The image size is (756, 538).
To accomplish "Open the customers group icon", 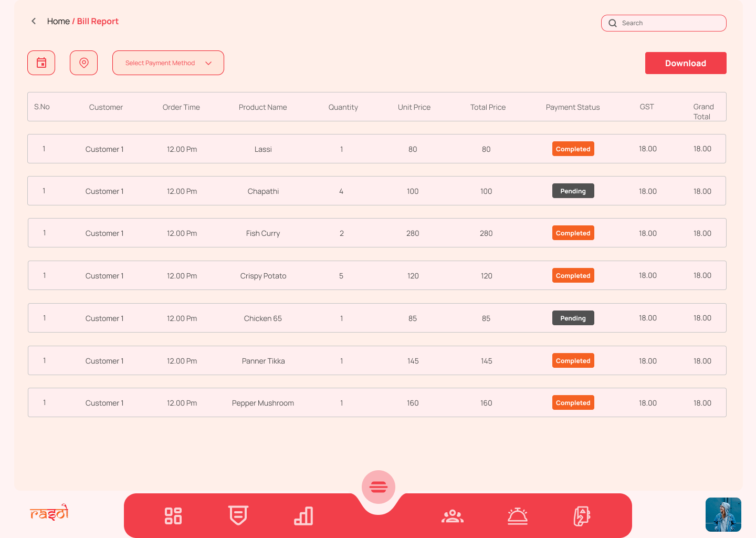I will point(453,516).
